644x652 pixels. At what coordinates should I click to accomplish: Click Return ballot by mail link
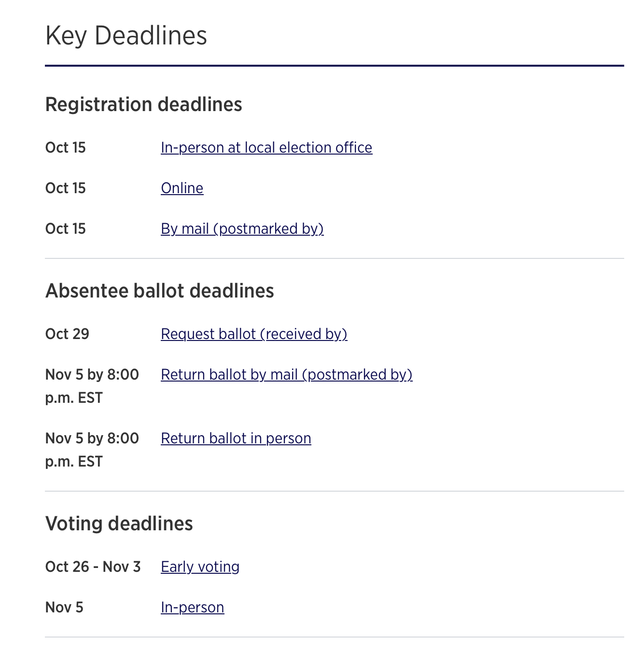tap(286, 375)
